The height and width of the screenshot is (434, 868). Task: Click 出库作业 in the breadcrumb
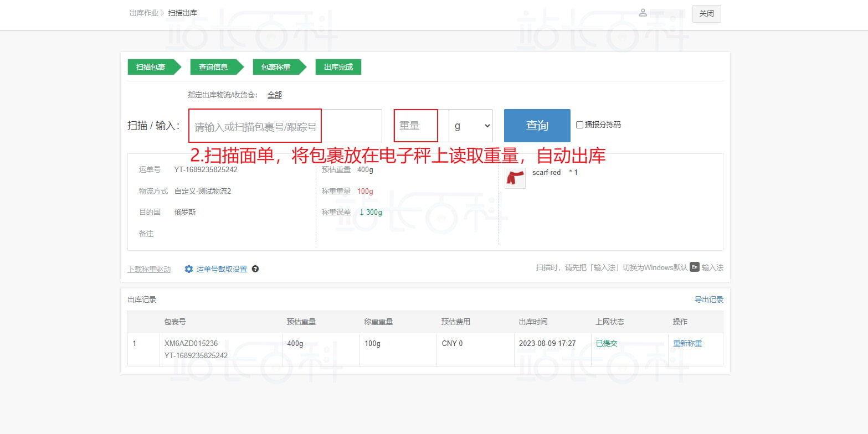143,13
